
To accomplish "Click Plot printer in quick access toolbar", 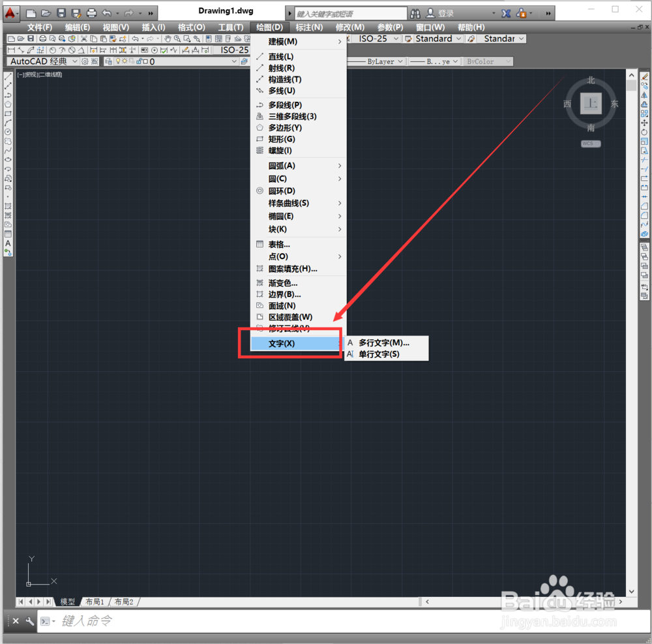I will click(x=91, y=13).
